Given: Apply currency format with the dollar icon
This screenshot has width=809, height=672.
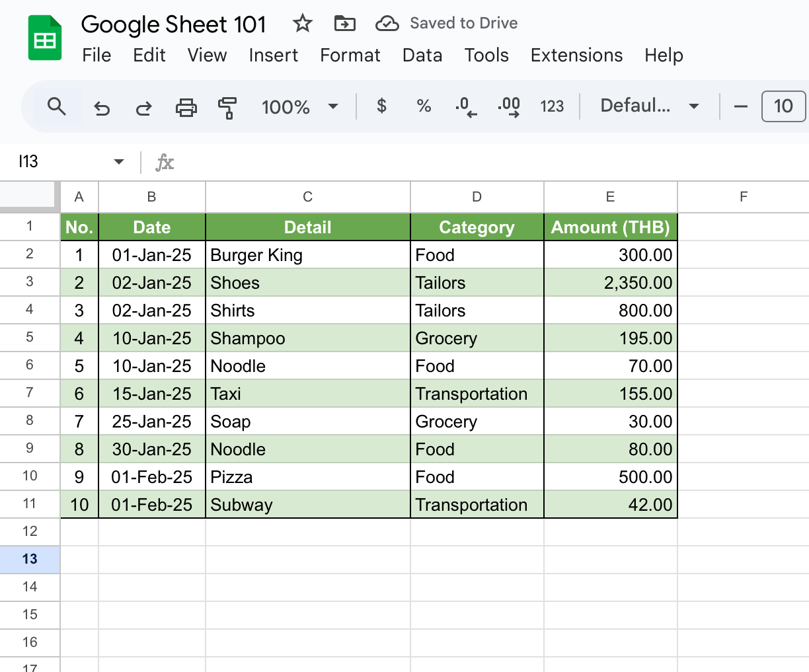Looking at the screenshot, I should (x=381, y=106).
